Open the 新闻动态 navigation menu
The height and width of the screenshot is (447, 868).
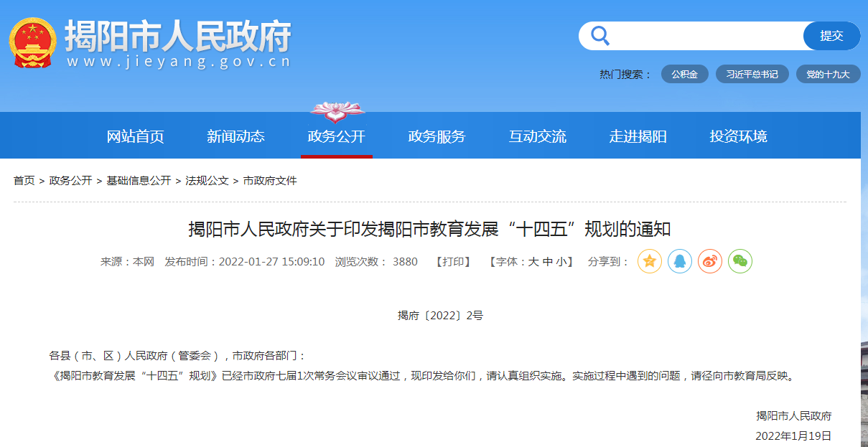coord(235,136)
